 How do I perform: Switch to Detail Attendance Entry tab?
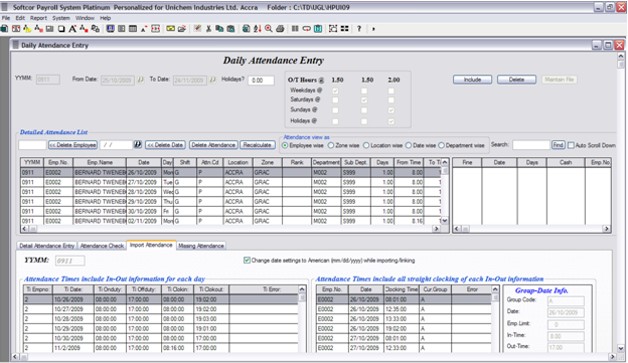tap(47, 246)
